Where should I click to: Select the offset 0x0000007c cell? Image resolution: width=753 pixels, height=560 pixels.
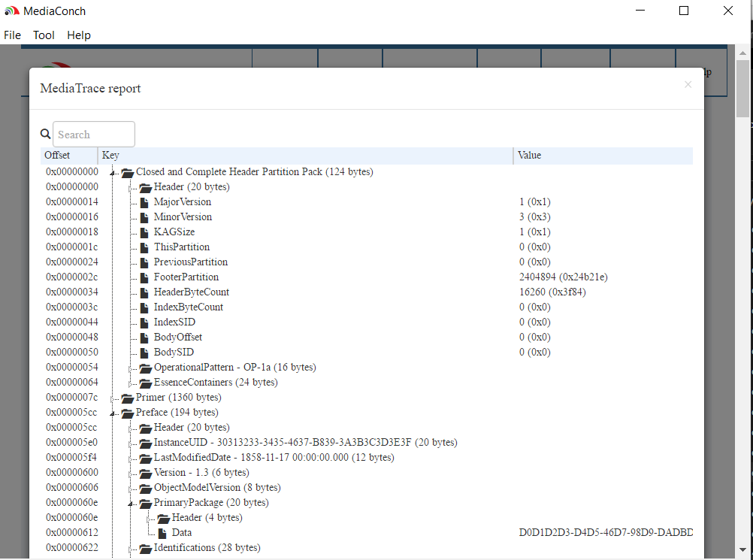[x=72, y=397]
